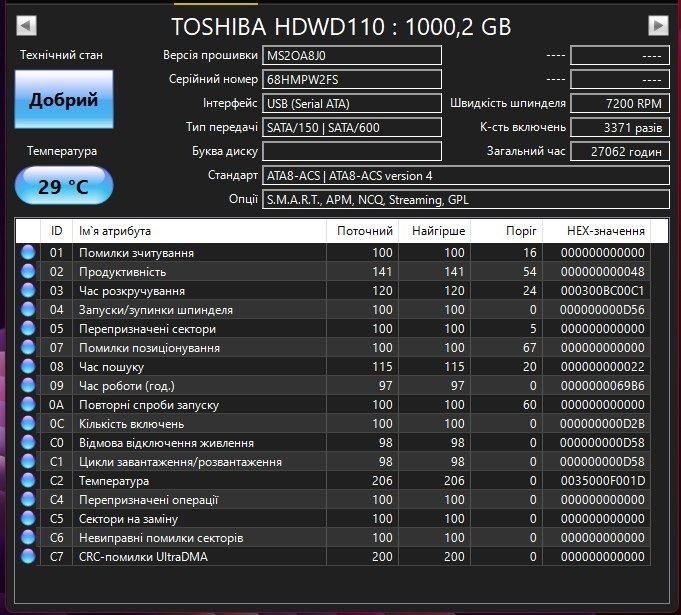The image size is (681, 615).
Task: Select the Час розкручування attribute name
Action: [x=132, y=291]
